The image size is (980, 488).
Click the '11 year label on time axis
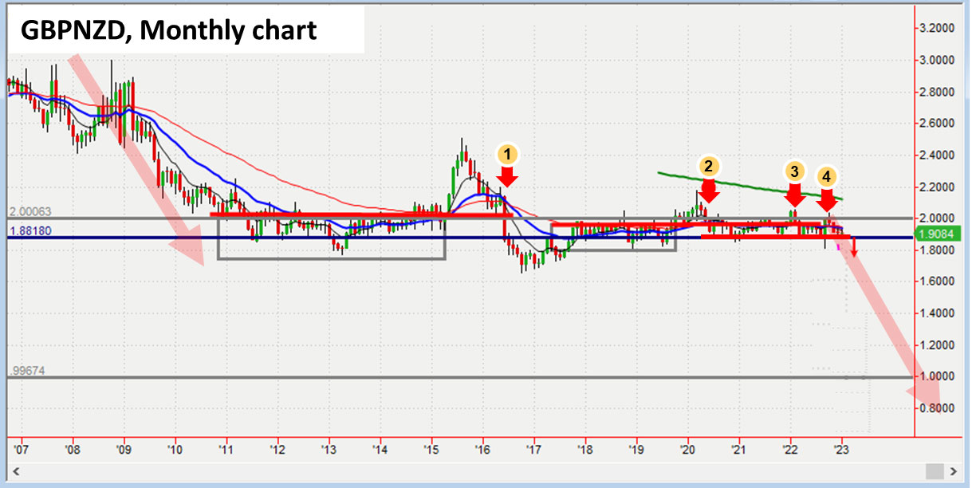click(x=226, y=448)
